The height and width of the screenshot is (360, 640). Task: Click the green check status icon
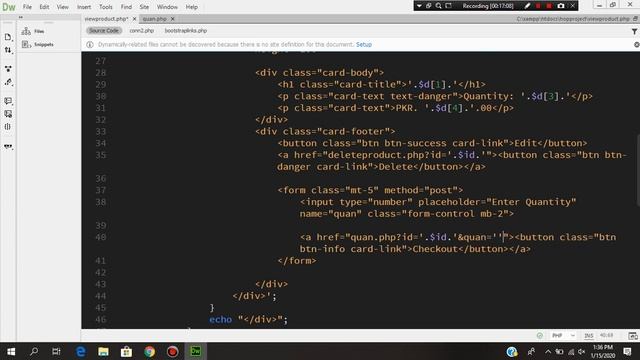click(540, 336)
